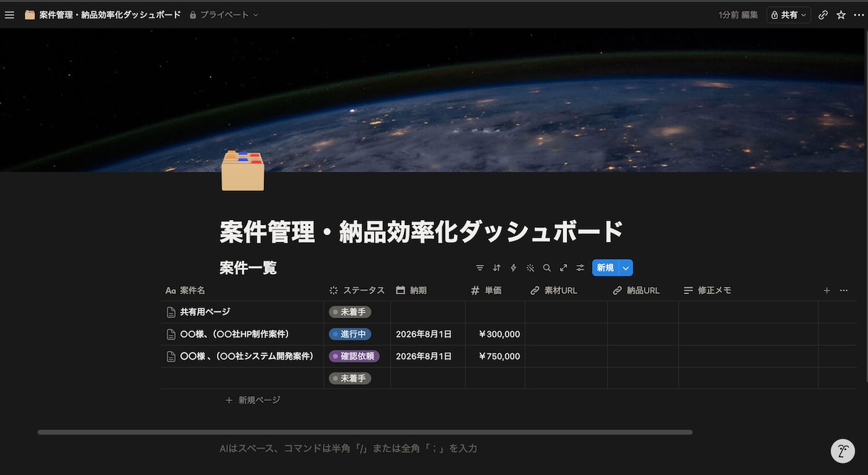Expand the arrow next to 新規 button
The width and height of the screenshot is (868, 475).
tap(625, 268)
